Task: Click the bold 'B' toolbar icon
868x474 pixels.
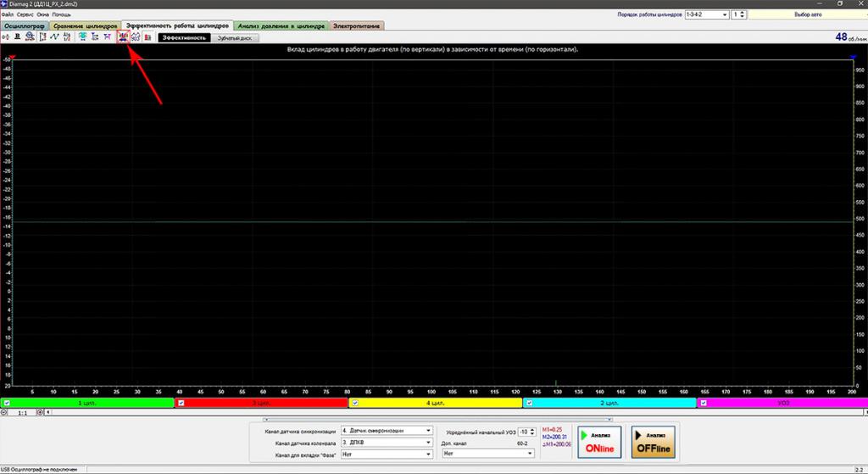Action: pos(17,37)
